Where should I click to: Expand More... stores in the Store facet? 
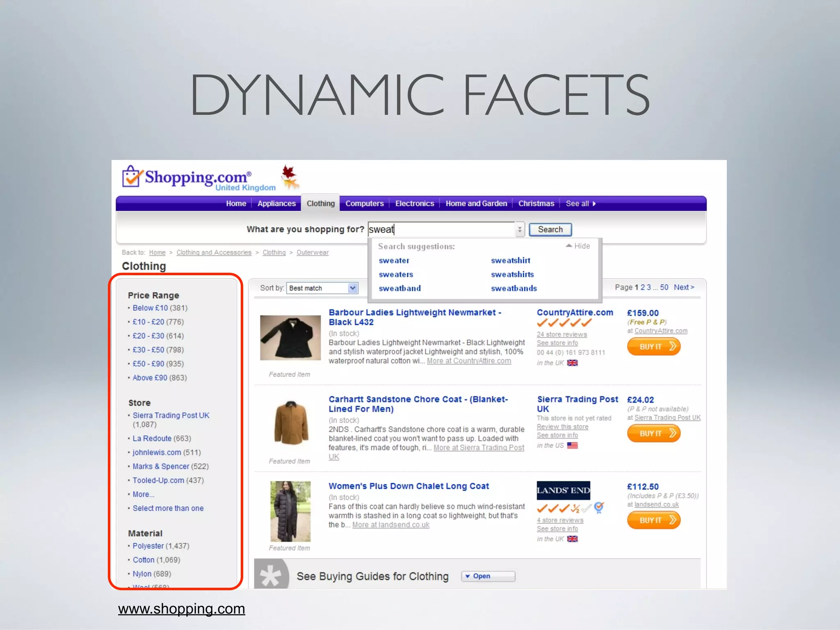143,494
